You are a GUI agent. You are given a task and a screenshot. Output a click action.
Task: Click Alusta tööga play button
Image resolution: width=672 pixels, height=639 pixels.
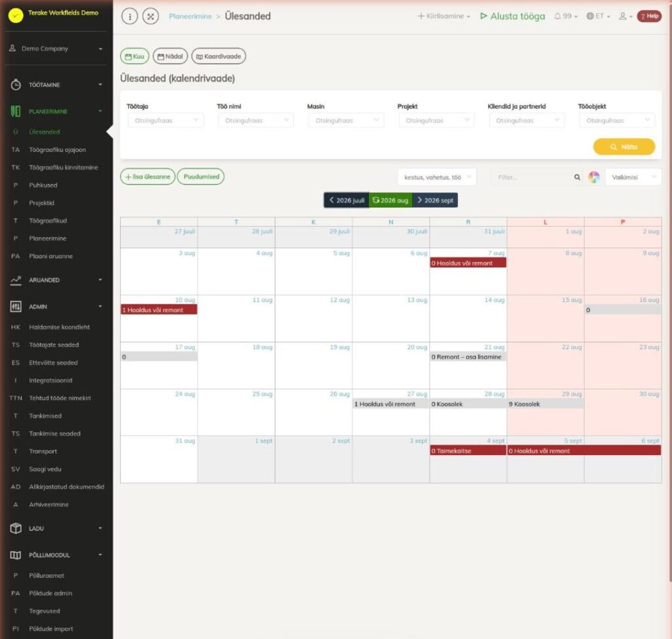[512, 16]
